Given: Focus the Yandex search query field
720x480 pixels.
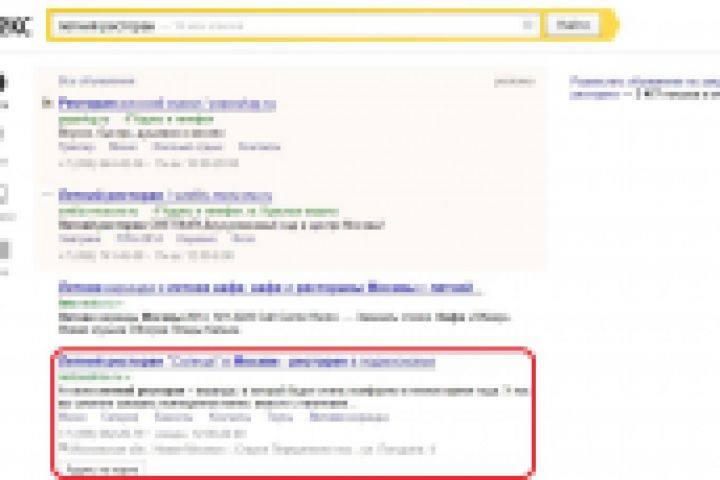Looking at the screenshot, I should [x=296, y=25].
